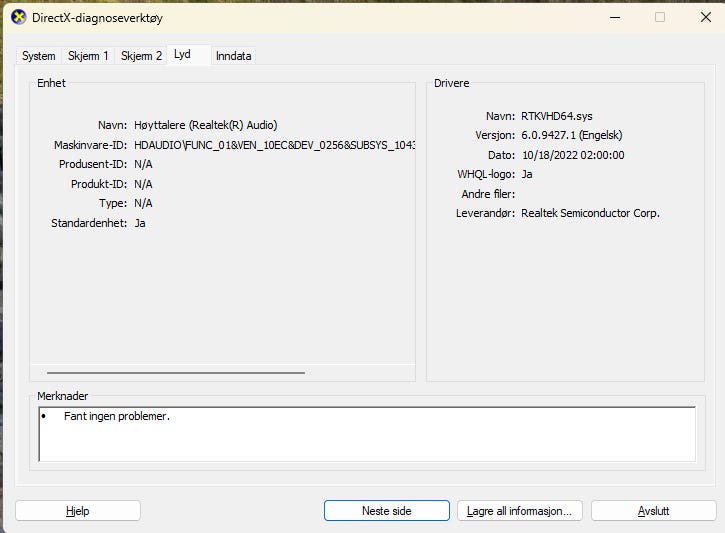Click the horizontal scrollbar in Enhet panel

176,373
